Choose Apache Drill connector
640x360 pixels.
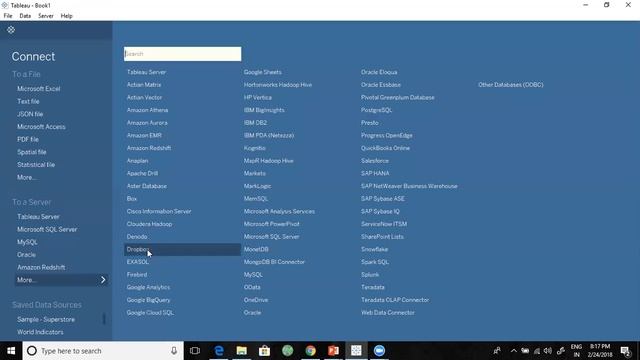(x=142, y=173)
